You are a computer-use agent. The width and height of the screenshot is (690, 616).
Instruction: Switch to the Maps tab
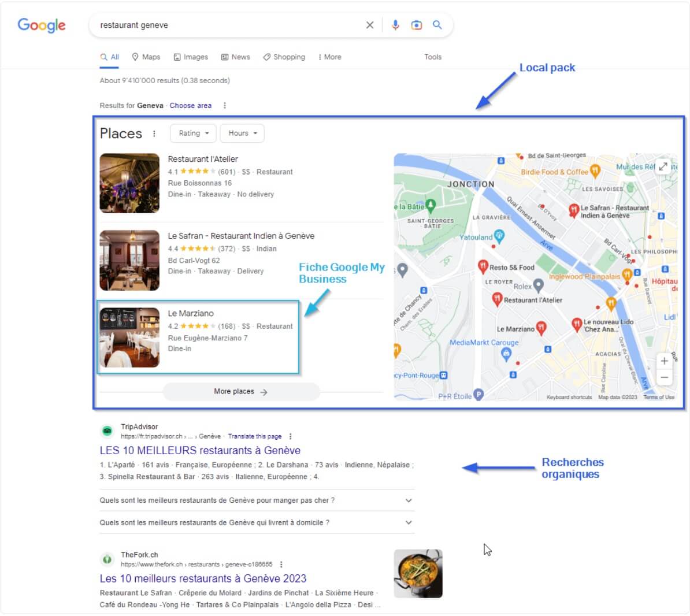coord(146,57)
